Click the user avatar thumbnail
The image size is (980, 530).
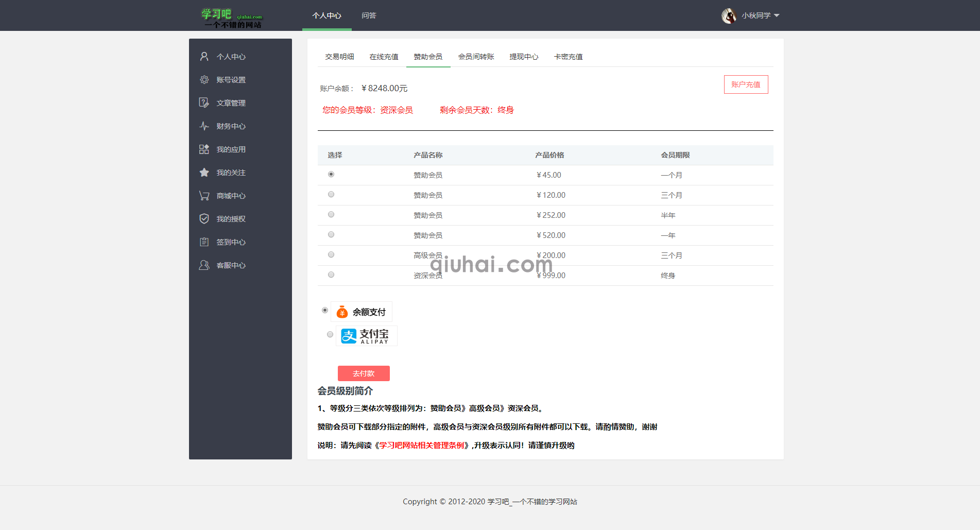click(729, 15)
